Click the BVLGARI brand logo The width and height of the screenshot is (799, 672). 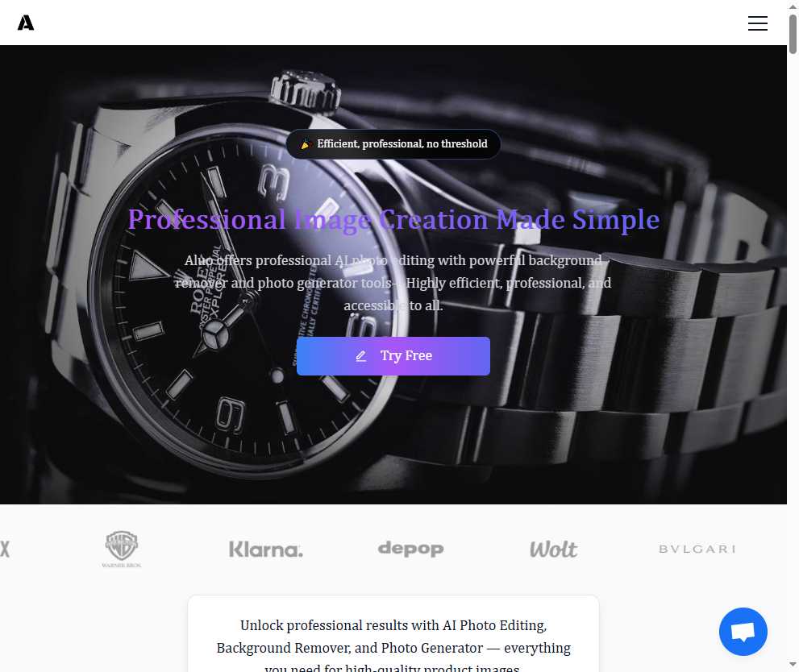(x=697, y=549)
